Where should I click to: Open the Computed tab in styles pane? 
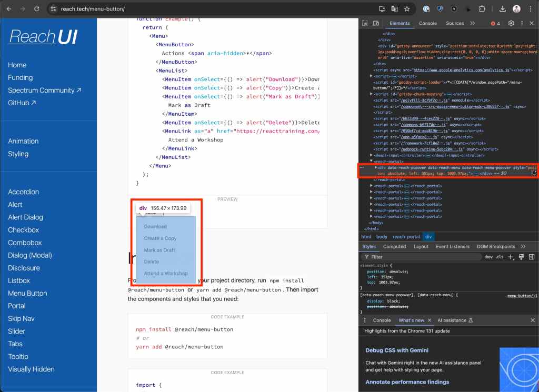394,246
